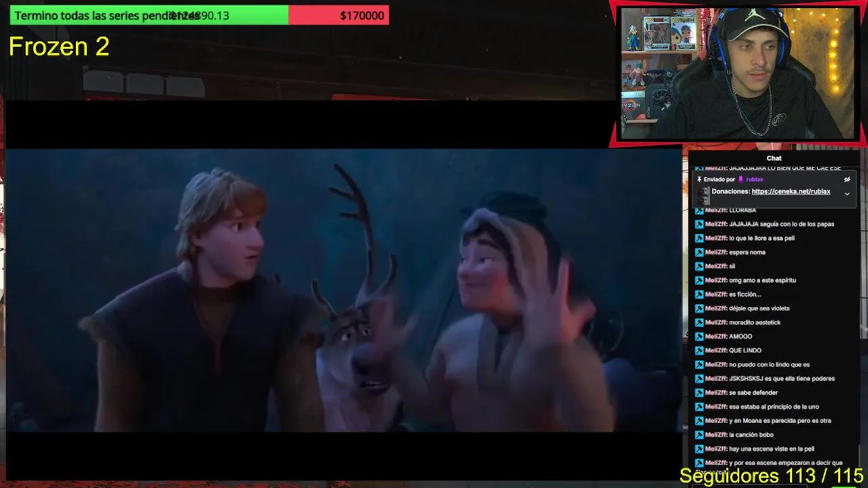Click the 'Donaciones:' label in pinned message

click(730, 192)
